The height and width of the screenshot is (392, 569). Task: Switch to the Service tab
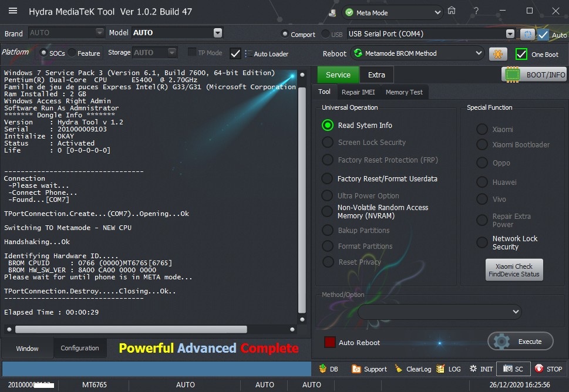[x=338, y=75]
